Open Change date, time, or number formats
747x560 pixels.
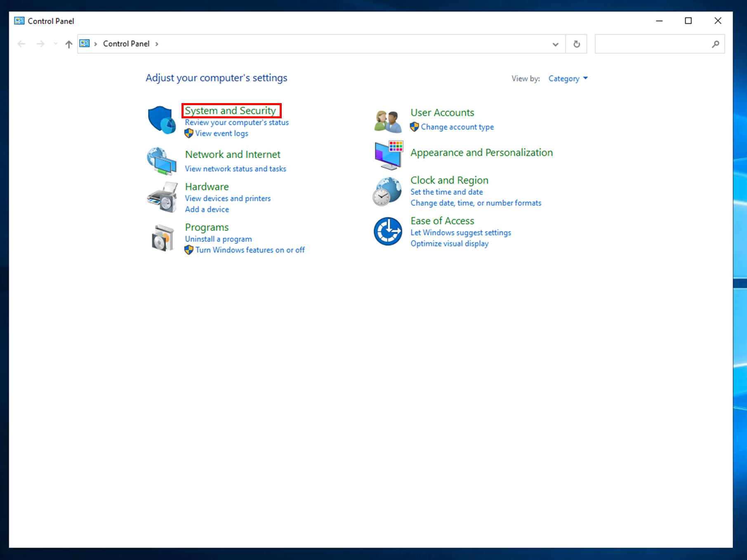[476, 203]
